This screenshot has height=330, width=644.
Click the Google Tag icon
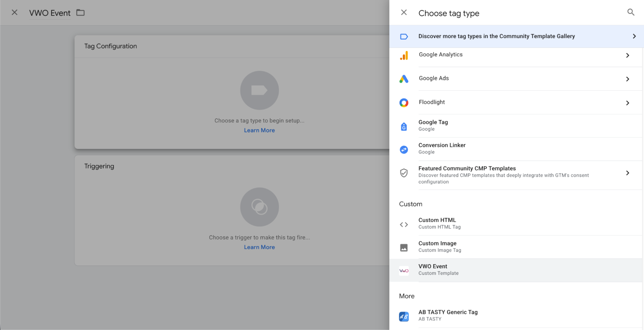(x=404, y=127)
